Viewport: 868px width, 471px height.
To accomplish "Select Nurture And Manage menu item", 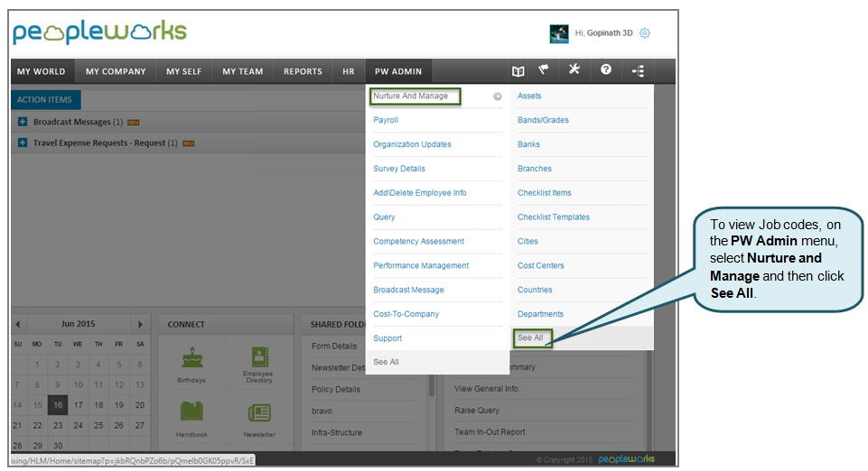I will 411,96.
